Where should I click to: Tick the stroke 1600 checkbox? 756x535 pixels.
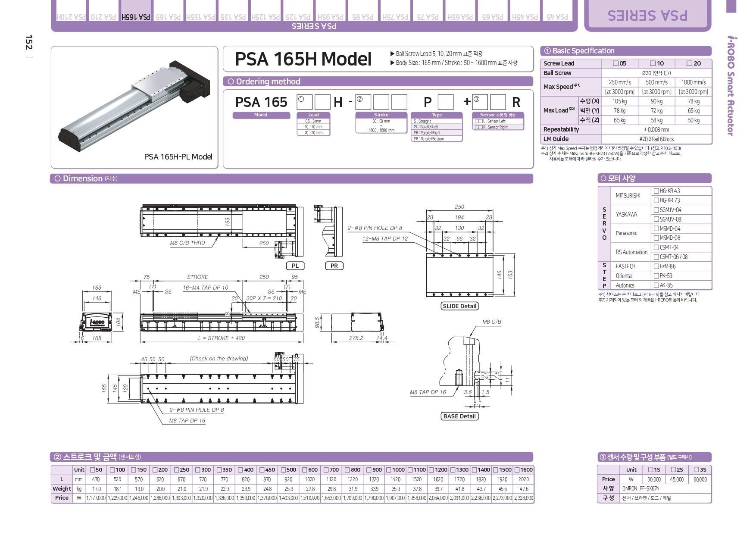(x=517, y=470)
